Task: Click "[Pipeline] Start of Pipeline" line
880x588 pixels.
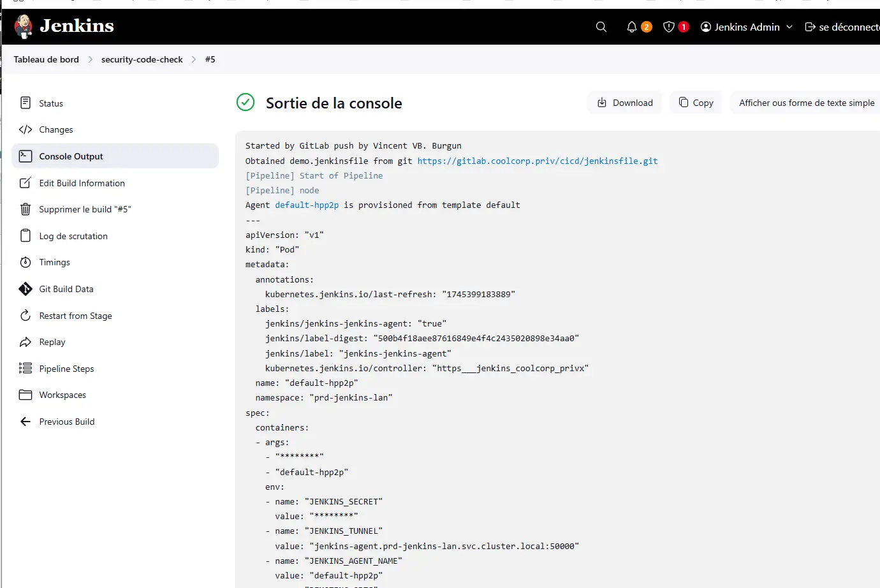Action: (x=314, y=175)
